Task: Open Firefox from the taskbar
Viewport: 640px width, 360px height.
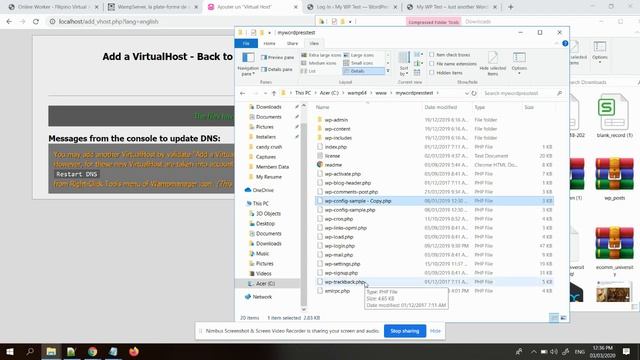Action: point(133,351)
